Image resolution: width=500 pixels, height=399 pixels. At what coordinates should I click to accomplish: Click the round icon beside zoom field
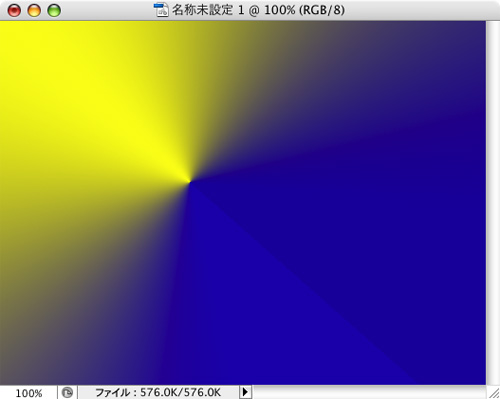(x=67, y=392)
